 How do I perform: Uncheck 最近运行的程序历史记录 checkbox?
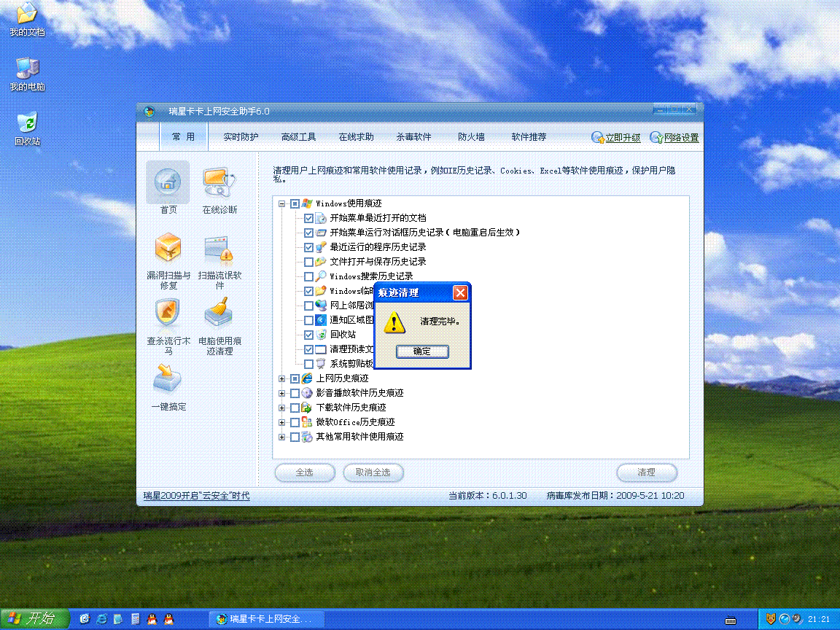[x=308, y=247]
